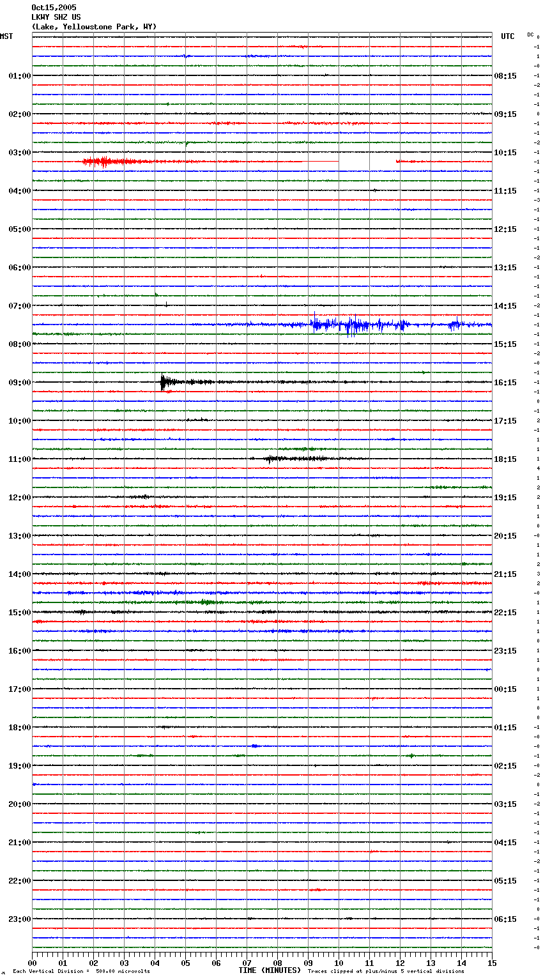
Task: Click the 11:15 UTC time label
Action: tap(505, 191)
